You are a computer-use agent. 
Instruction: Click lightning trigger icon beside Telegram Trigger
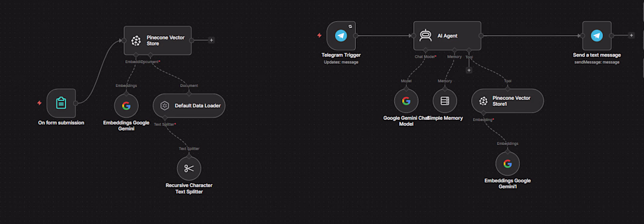(x=319, y=36)
